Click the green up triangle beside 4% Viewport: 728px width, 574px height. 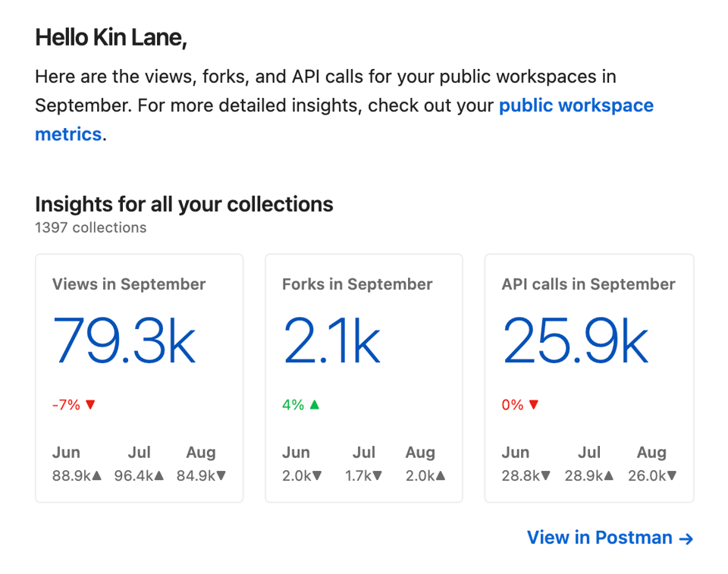coord(315,405)
